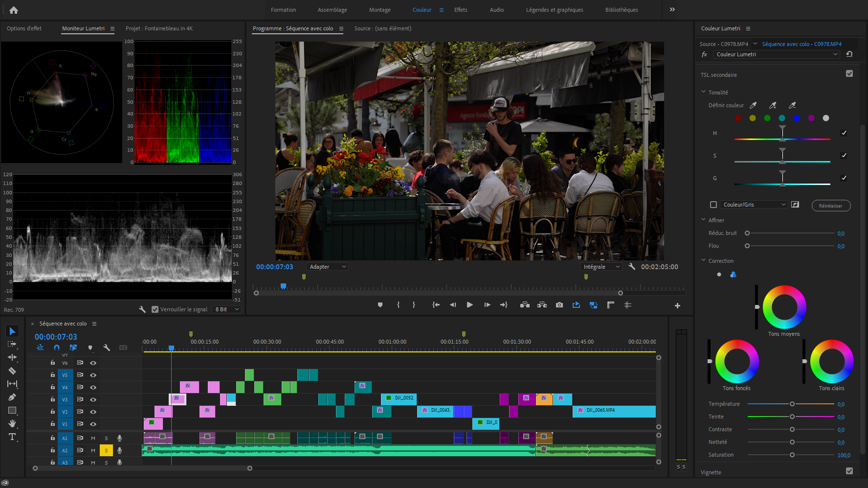Image resolution: width=868 pixels, height=488 pixels.
Task: Open the Options d'effet panel tab
Action: click(24, 28)
